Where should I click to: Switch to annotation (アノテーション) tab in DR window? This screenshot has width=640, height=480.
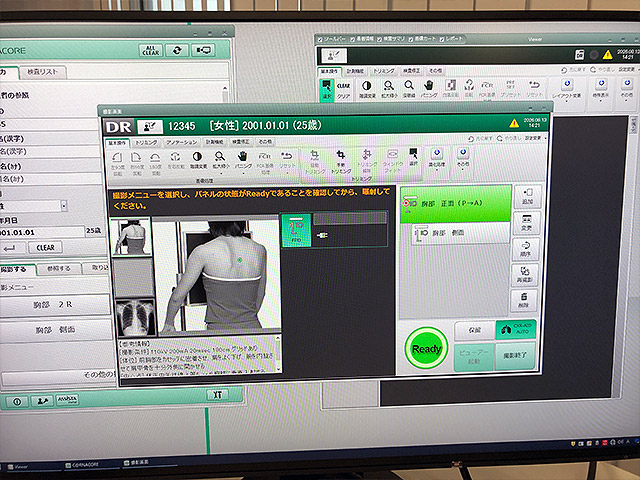[181, 142]
